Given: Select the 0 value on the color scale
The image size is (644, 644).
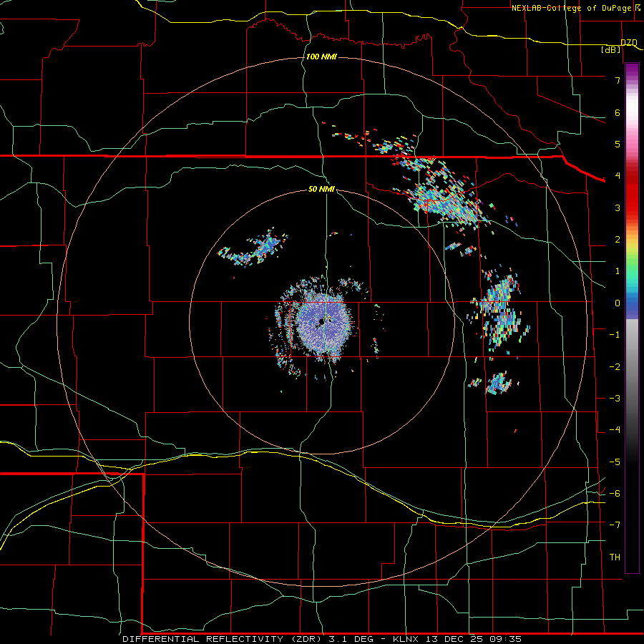Looking at the screenshot, I should pos(618,303).
